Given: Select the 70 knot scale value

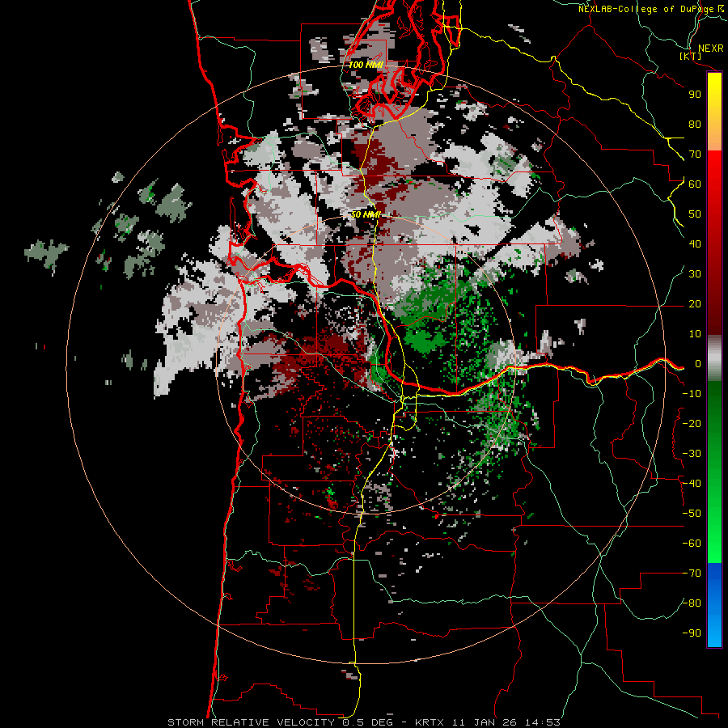Looking at the screenshot, I should click(695, 154).
